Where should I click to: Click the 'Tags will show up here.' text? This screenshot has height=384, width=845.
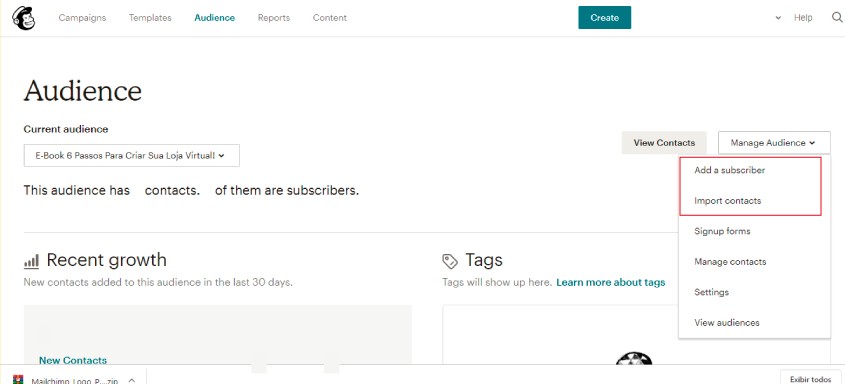point(497,282)
